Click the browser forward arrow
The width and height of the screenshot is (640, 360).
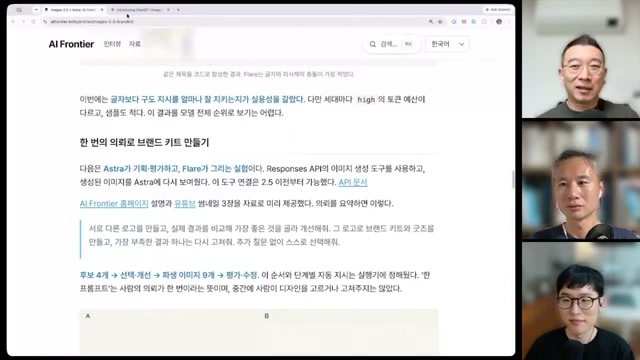(23, 21)
